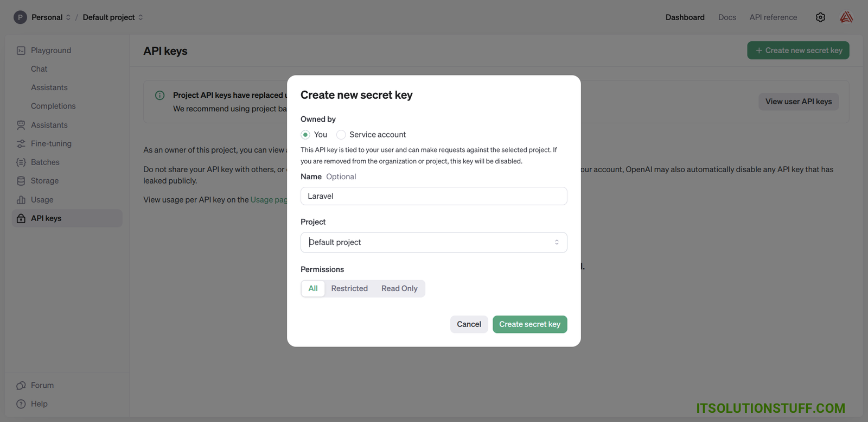Open the Docs tab in header
Image resolution: width=868 pixels, height=422 pixels.
tap(727, 17)
